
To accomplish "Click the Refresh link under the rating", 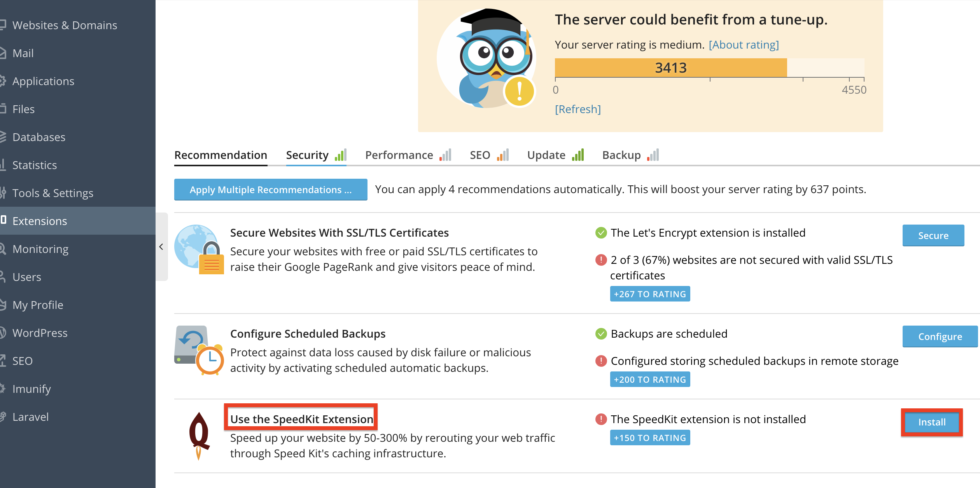I will [577, 110].
